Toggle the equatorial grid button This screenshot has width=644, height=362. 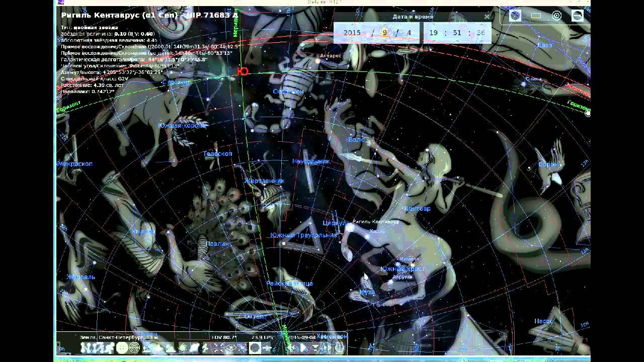[x=122, y=347]
